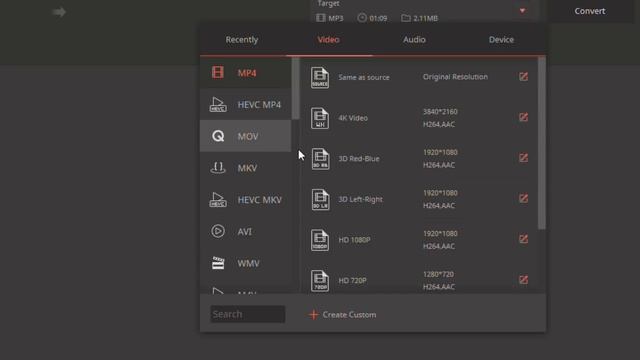The height and width of the screenshot is (360, 640).
Task: Click the '2.11MB' target size text
Action: (425, 18)
